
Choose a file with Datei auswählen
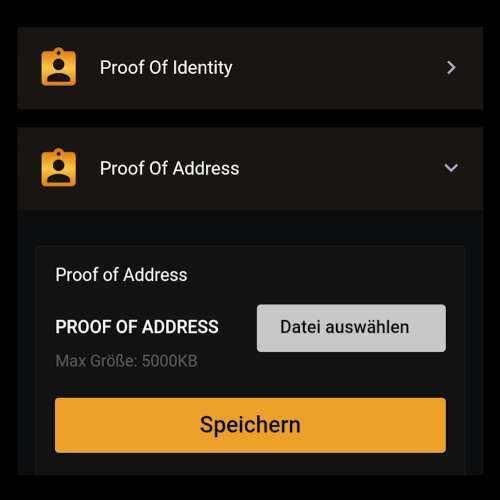[x=351, y=328]
